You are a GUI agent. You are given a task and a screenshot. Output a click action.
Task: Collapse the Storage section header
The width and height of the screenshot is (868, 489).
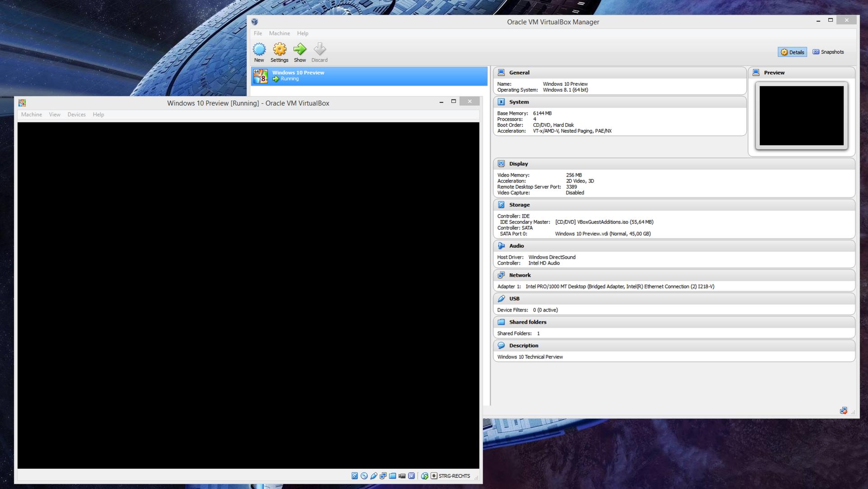tap(519, 205)
